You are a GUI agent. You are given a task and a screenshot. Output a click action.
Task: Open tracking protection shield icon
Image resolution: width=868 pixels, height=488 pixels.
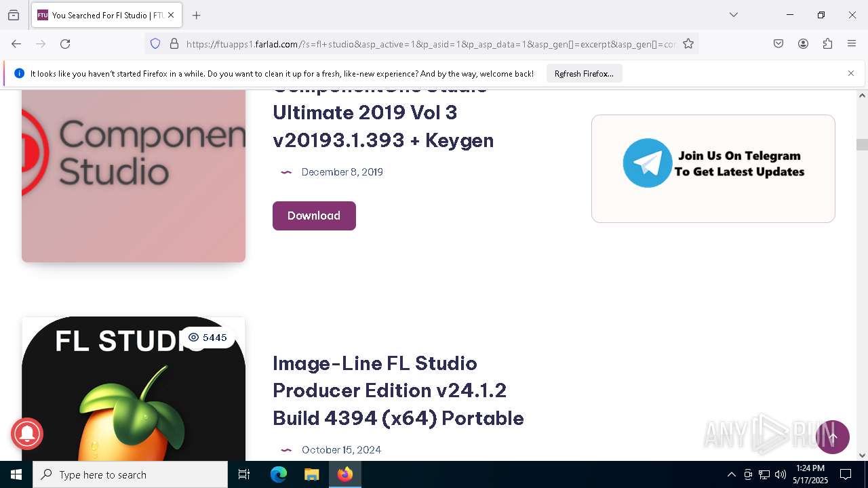155,44
